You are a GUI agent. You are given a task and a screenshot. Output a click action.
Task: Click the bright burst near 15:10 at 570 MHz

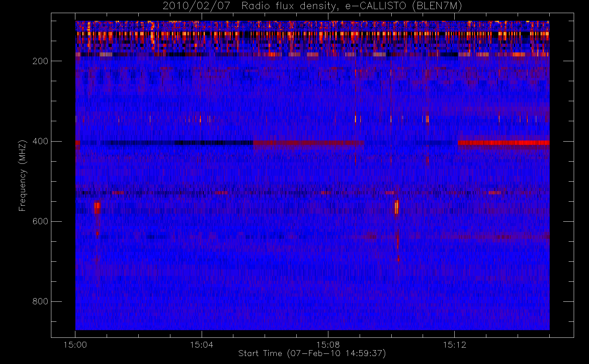coord(397,207)
